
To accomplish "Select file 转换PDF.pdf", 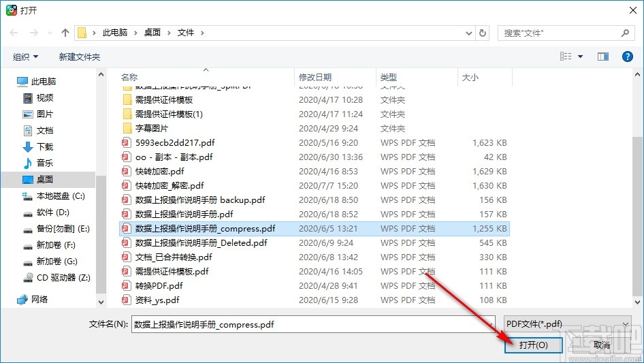I will tap(159, 286).
